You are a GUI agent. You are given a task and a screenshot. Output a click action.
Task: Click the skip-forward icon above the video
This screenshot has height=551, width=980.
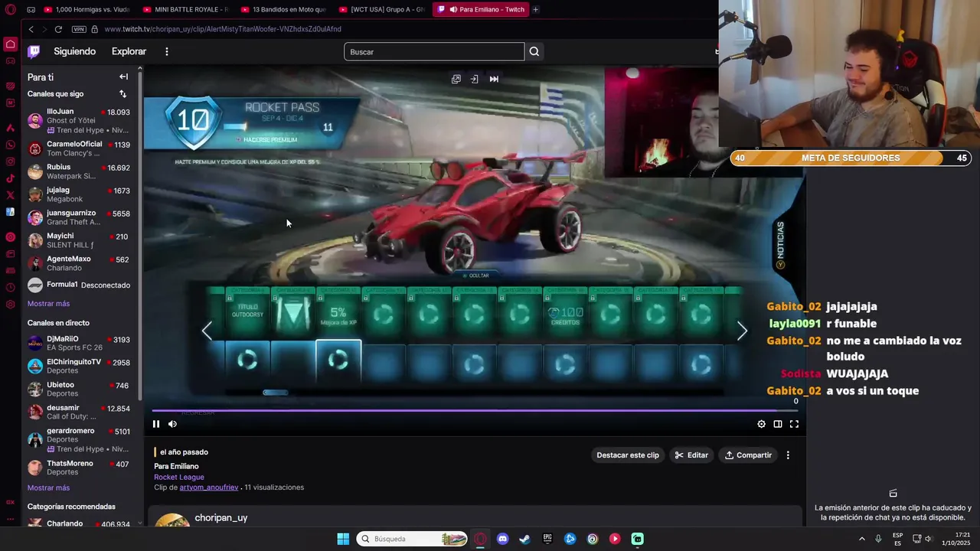pos(494,79)
